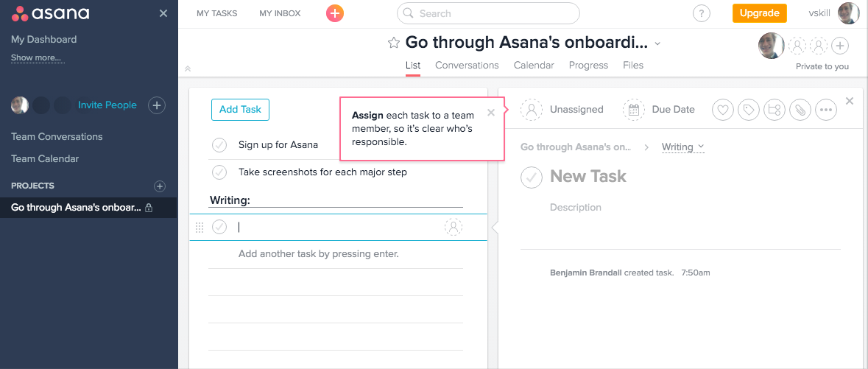This screenshot has width=868, height=369.
Task: Add a project member with plus icon
Action: pos(840,46)
